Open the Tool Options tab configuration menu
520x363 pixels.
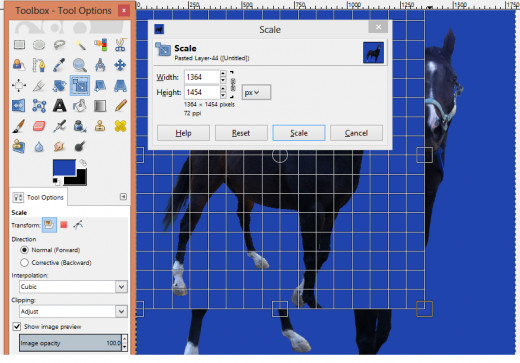click(123, 197)
